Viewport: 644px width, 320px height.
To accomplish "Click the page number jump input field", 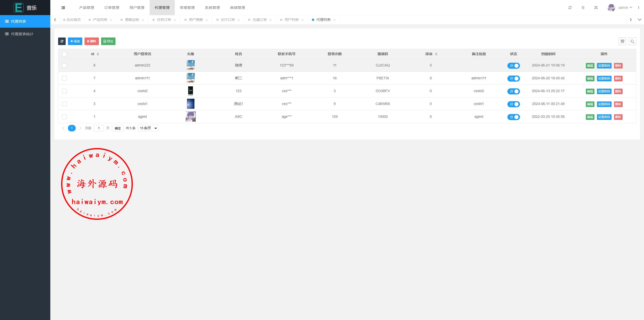I will [x=99, y=128].
